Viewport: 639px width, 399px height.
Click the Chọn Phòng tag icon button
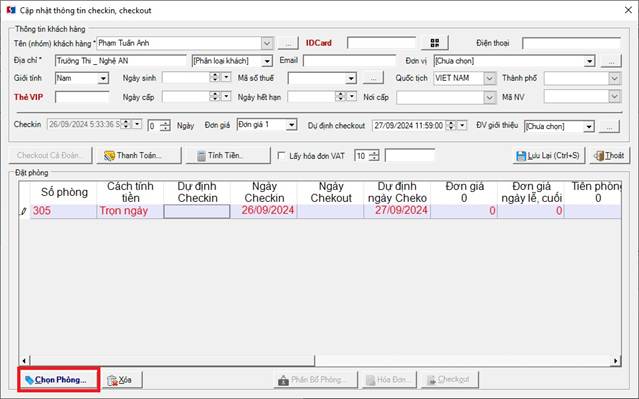[59, 380]
